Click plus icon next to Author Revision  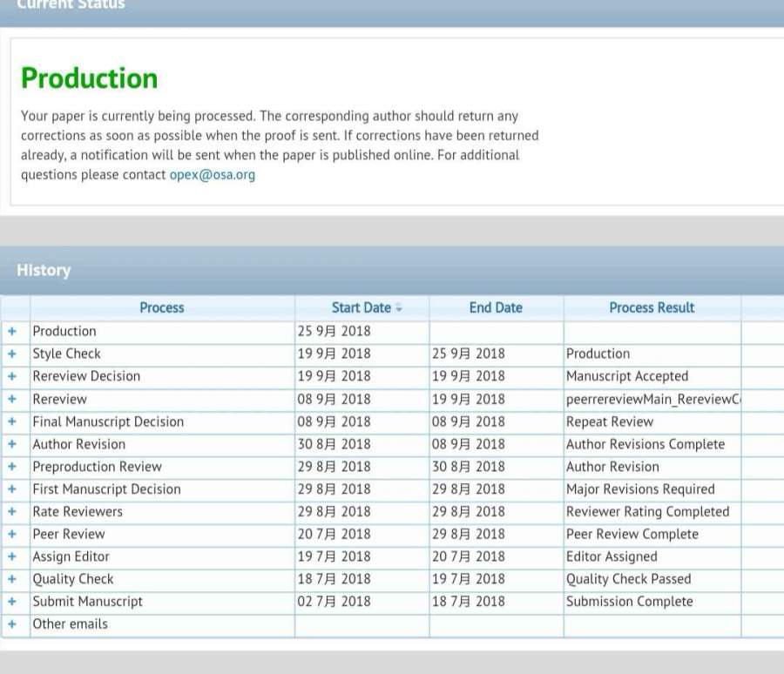pyautogui.click(x=12, y=445)
